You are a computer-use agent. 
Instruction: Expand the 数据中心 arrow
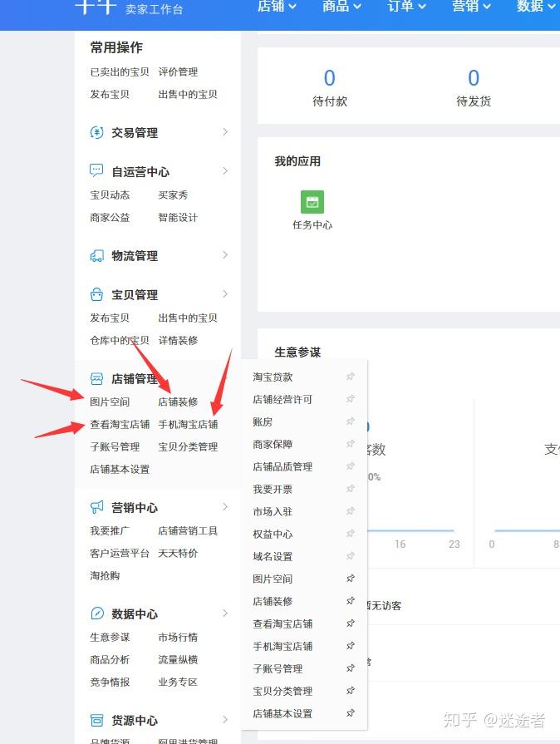click(225, 613)
